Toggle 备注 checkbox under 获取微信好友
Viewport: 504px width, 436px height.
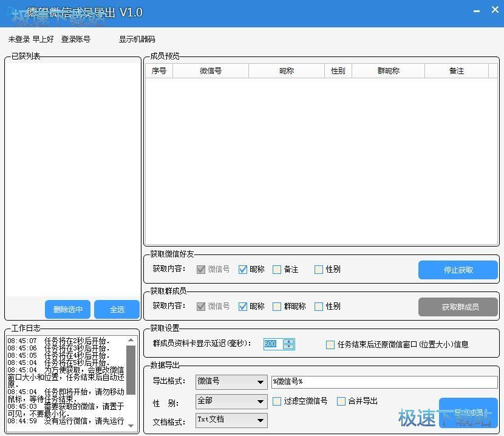277,270
